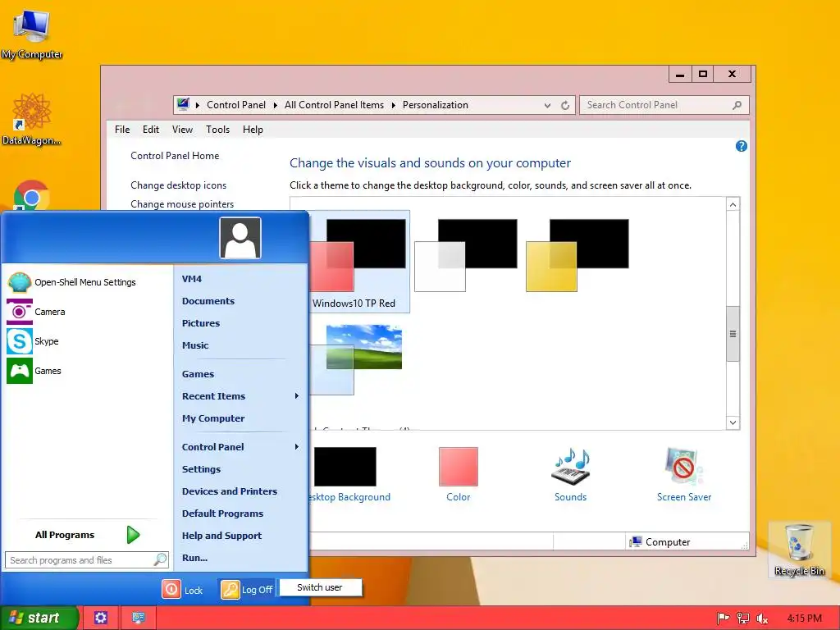Open the Google Chrome desktop icon

(32, 196)
